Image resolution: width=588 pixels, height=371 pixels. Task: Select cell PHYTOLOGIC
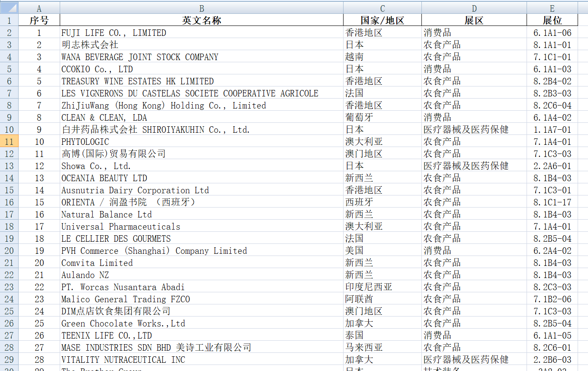[x=202, y=141]
